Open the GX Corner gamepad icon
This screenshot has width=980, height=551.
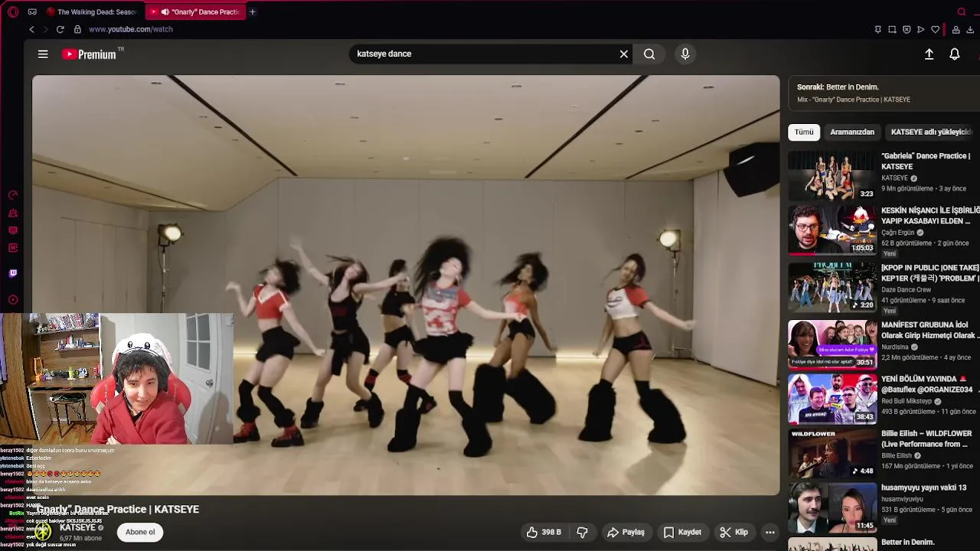32,11
